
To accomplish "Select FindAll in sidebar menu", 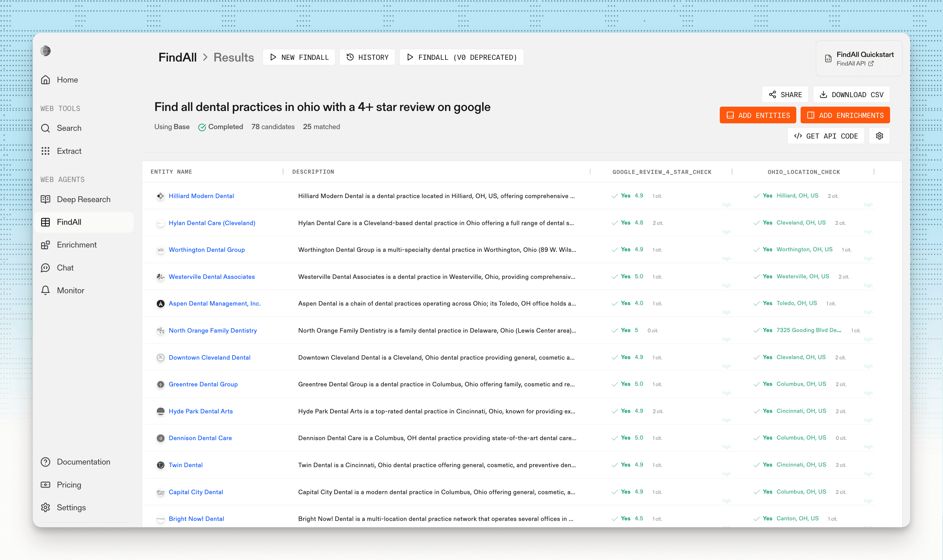I will pos(69,222).
